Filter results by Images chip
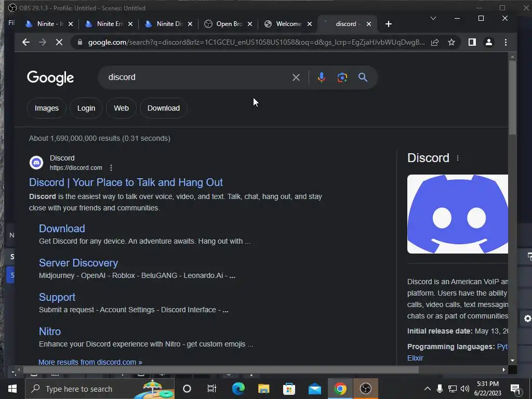Viewport: 532px width, 399px height. [46, 108]
